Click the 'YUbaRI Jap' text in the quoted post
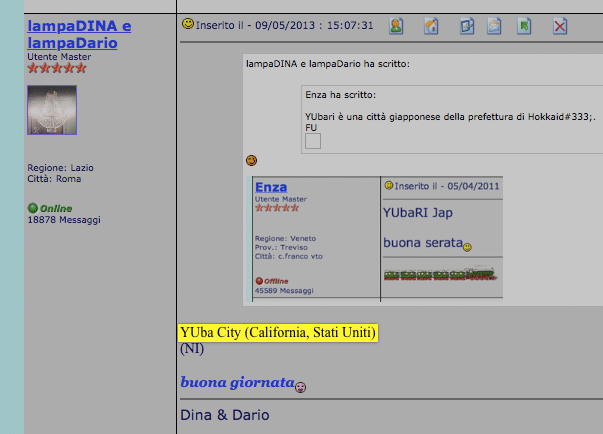Image resolution: width=603 pixels, height=434 pixels. 418,213
